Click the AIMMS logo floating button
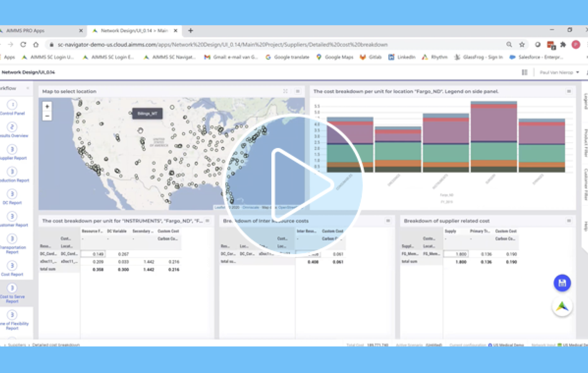 pyautogui.click(x=562, y=306)
